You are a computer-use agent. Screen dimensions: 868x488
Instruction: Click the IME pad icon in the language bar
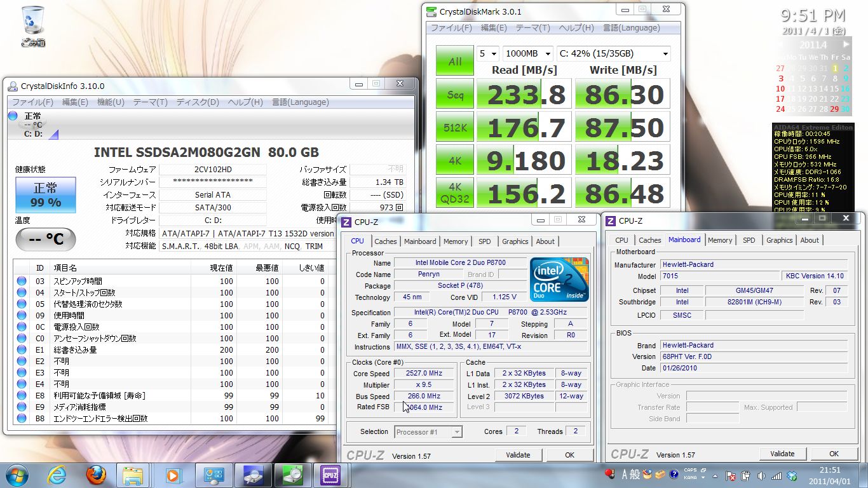tap(648, 474)
